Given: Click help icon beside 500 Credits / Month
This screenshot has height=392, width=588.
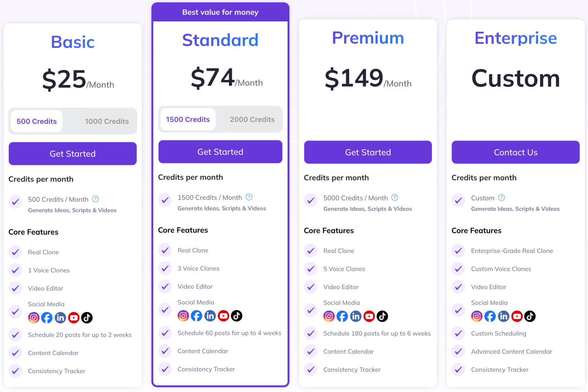Looking at the screenshot, I should tap(96, 199).
